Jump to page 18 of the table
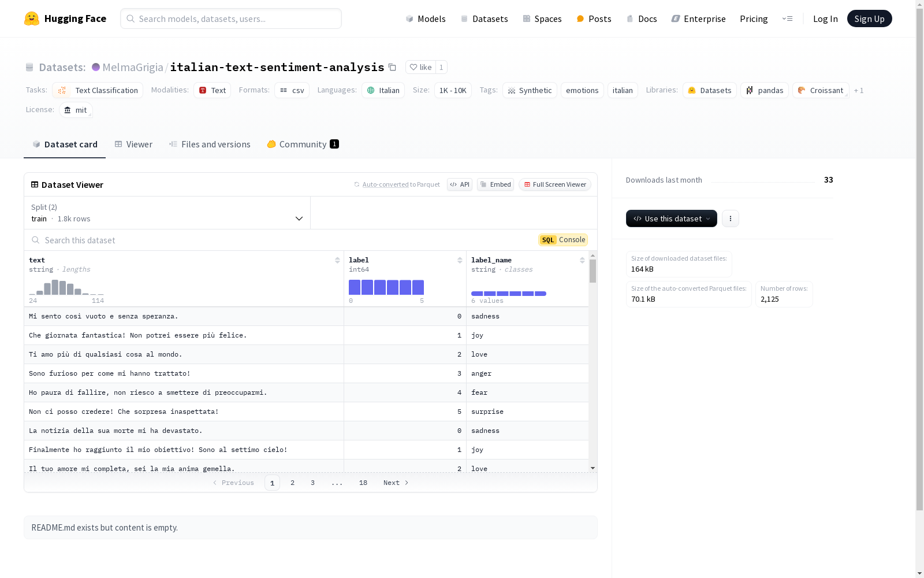Viewport: 924px width, 578px height. tap(363, 483)
